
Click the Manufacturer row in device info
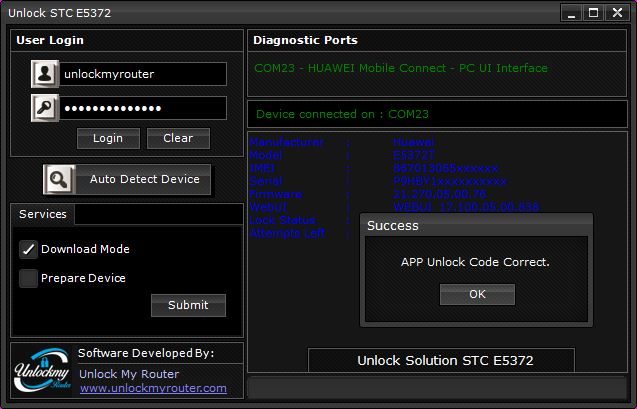(342, 142)
